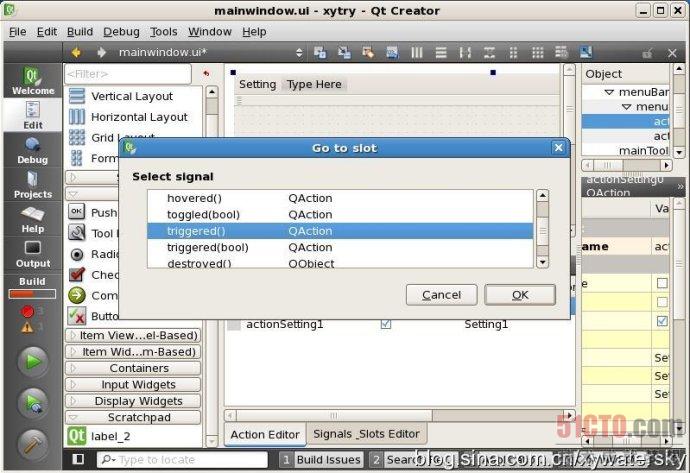Expand the Display Widgets category

click(x=133, y=401)
